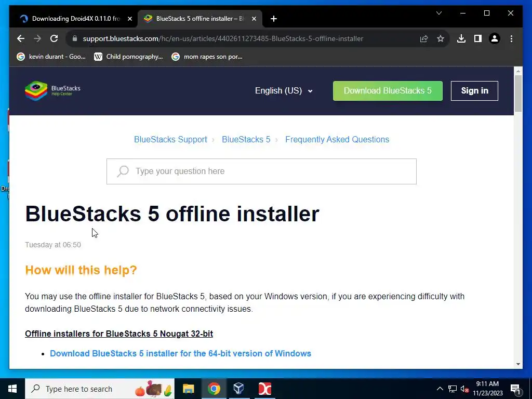532x399 pixels.
Task: Open File Explorer from the taskbar
Action: (x=188, y=389)
